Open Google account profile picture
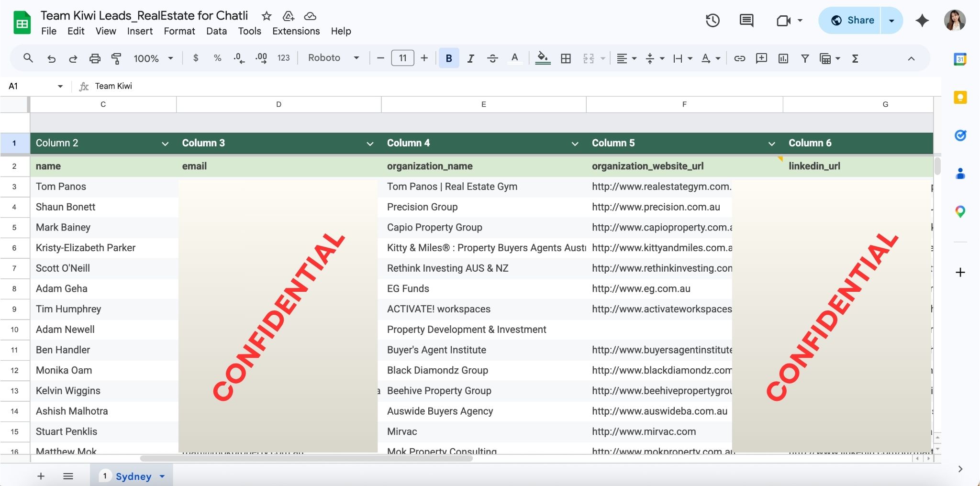Image resolution: width=980 pixels, height=486 pixels. tap(955, 20)
